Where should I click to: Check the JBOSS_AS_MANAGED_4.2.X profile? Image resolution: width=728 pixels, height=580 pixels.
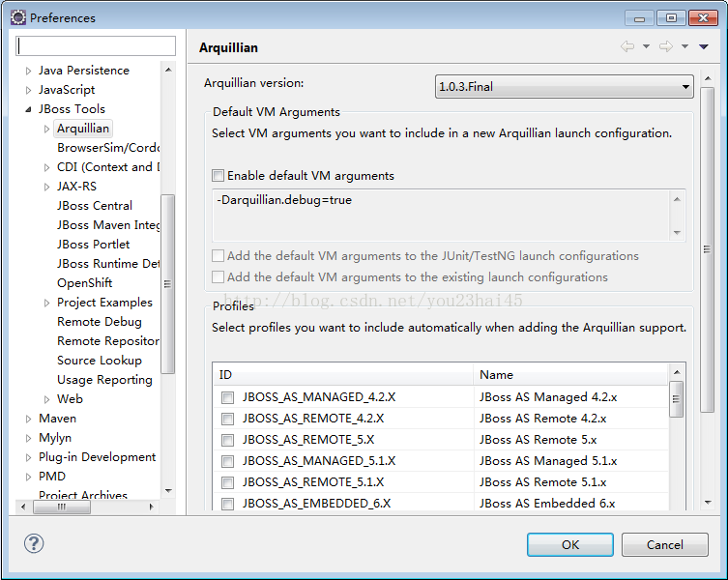click(x=227, y=397)
